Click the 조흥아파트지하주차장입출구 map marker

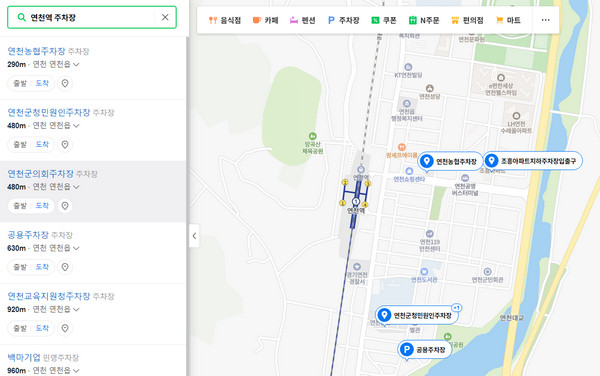coord(533,161)
